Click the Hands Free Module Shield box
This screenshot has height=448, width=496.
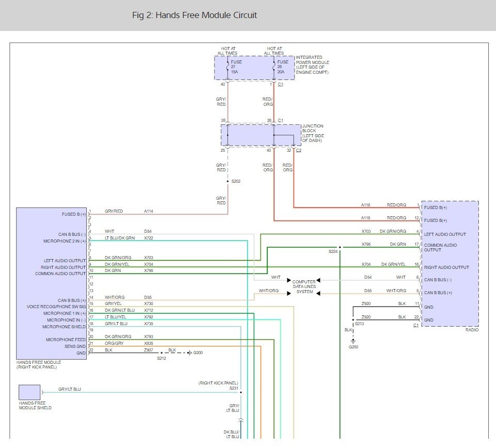[x=29, y=392]
